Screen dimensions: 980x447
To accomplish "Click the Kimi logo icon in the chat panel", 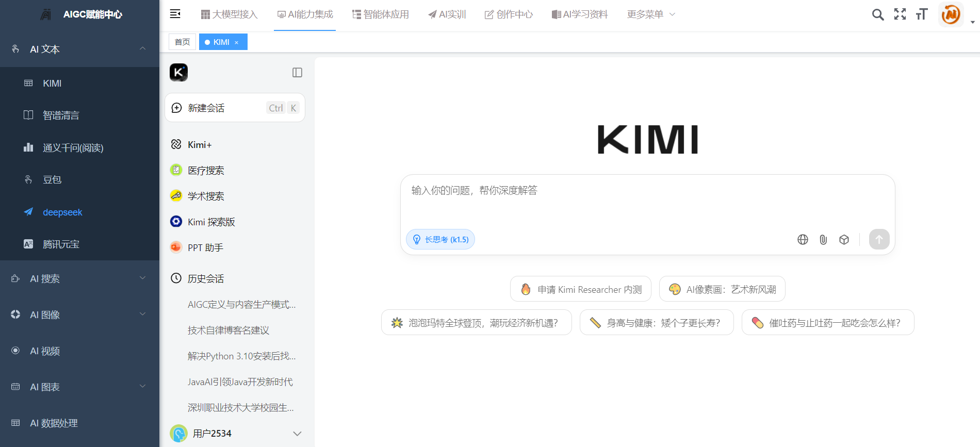I will point(178,72).
